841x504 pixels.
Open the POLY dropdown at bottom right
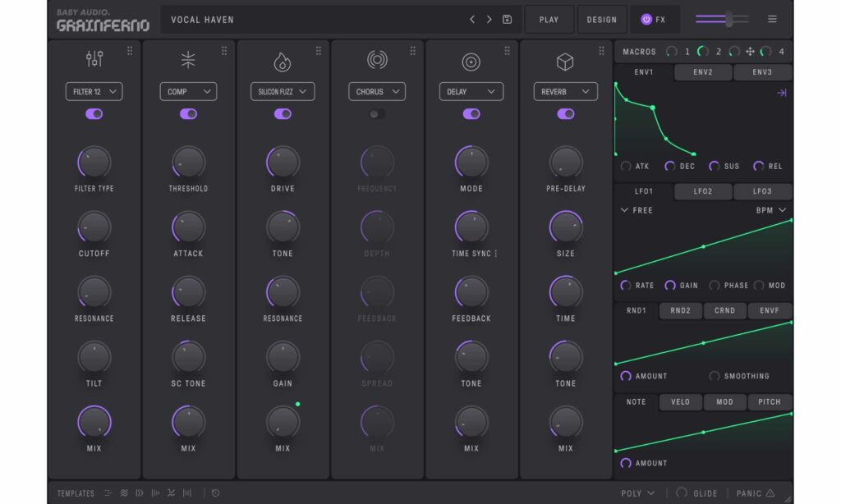637,493
